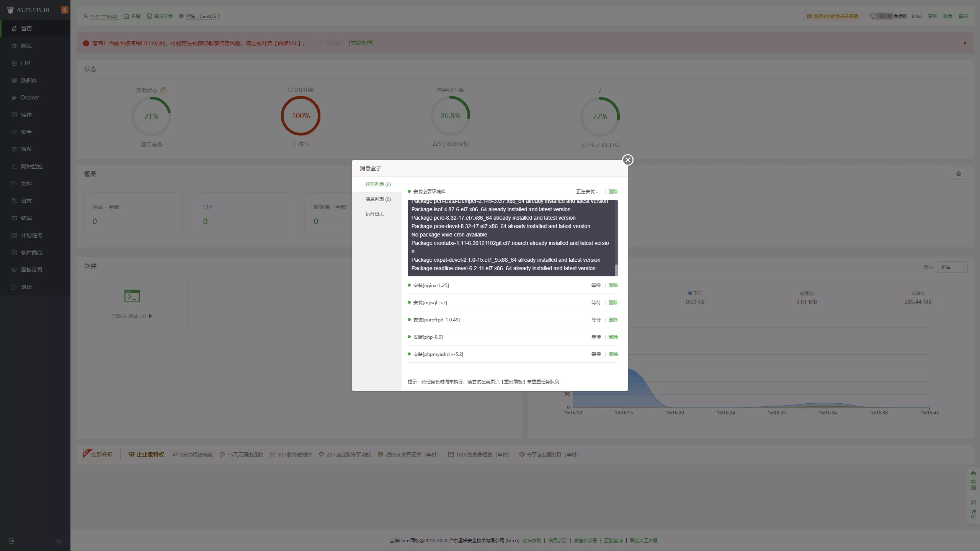
Task: Open the 数据库 database page
Action: point(29,80)
